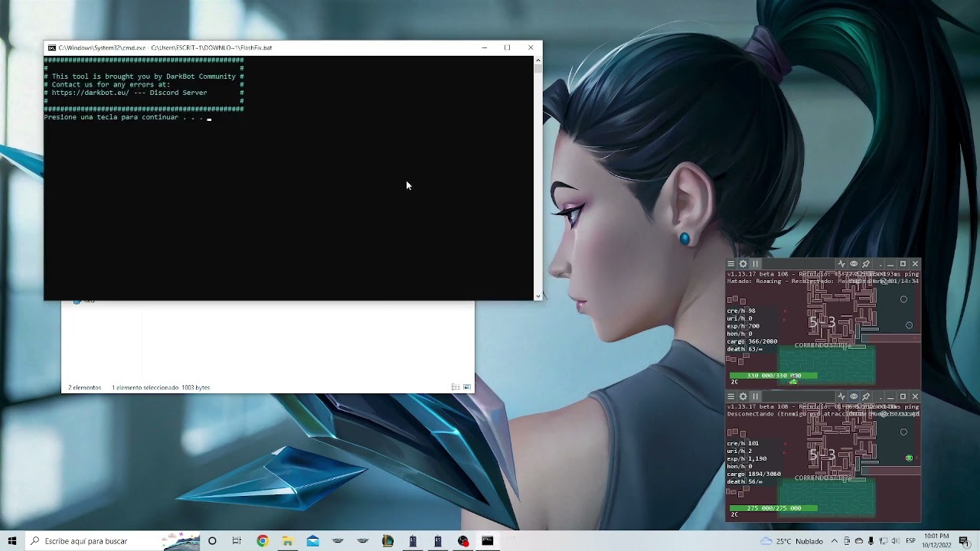980x551 pixels.
Task: Minimize the lower DarkBot window
Action: pyautogui.click(x=890, y=396)
